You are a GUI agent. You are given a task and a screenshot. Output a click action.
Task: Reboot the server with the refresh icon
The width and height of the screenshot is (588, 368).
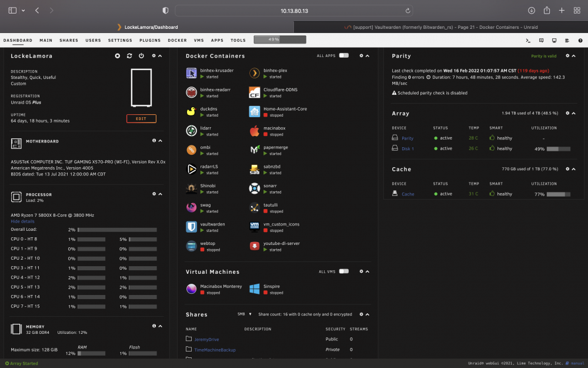(129, 55)
